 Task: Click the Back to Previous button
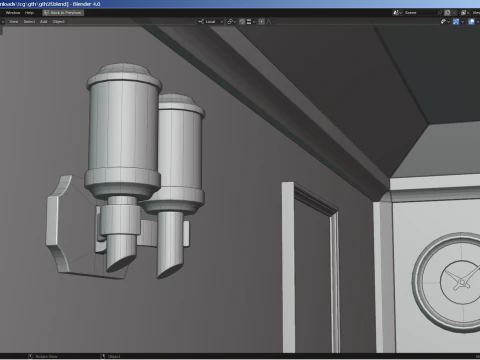(63, 13)
